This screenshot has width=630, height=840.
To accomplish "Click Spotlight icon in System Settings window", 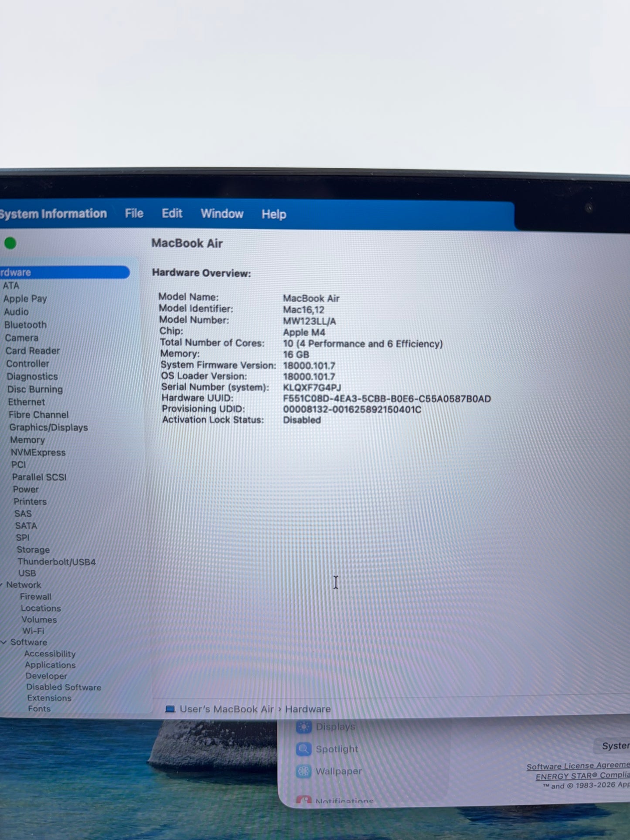I will 304,749.
